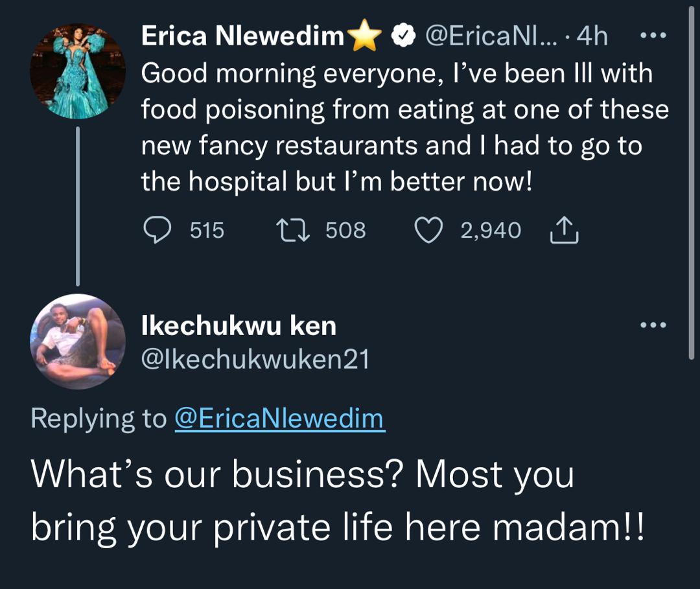Image resolution: width=700 pixels, height=589 pixels.
Task: Select the reply text about private life
Action: pyautogui.click(x=338, y=501)
